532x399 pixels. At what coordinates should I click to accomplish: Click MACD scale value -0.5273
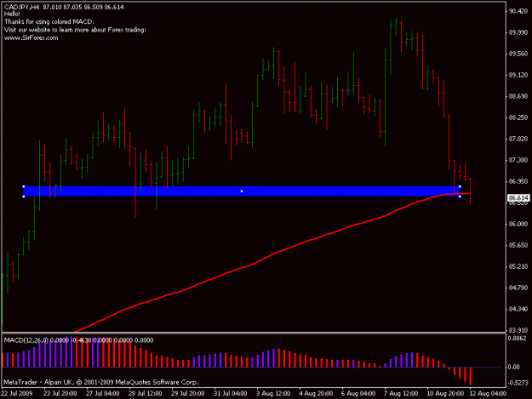pos(518,383)
